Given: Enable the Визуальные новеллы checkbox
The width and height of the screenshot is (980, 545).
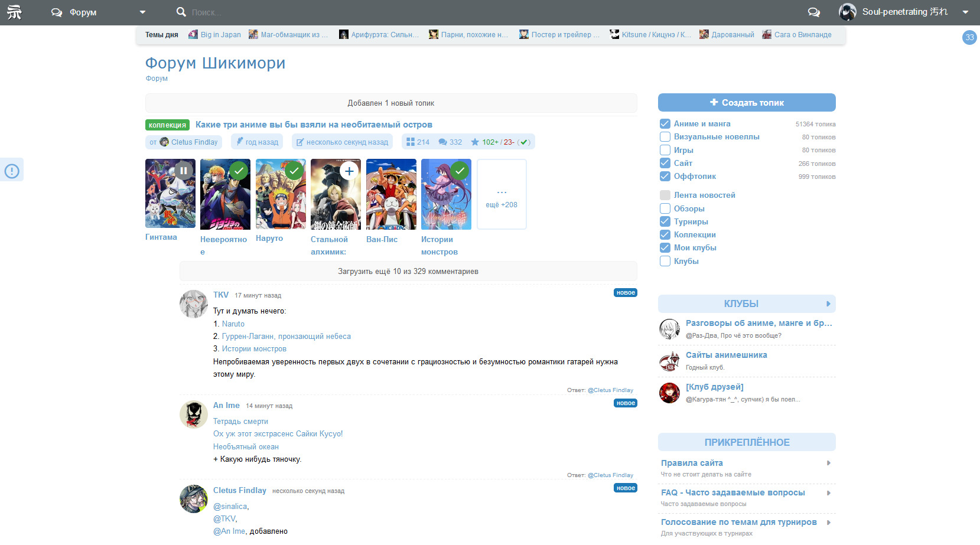Looking at the screenshot, I should [x=665, y=136].
